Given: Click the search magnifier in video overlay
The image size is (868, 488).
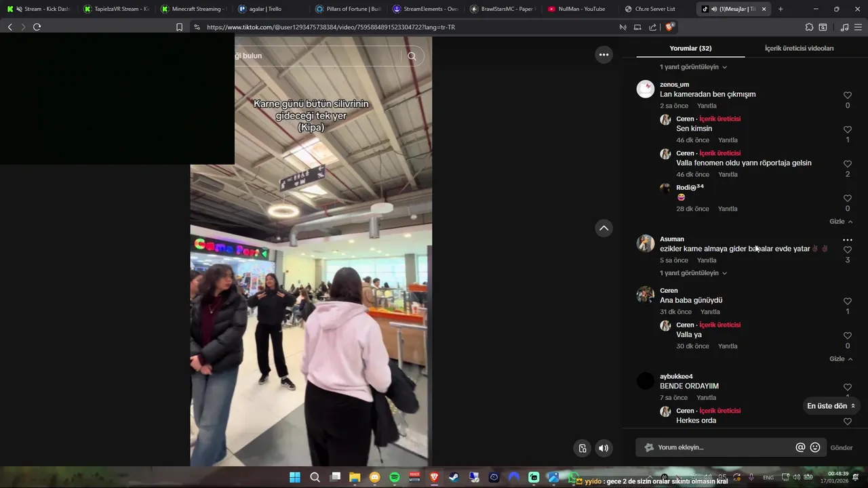Looking at the screenshot, I should tap(412, 56).
